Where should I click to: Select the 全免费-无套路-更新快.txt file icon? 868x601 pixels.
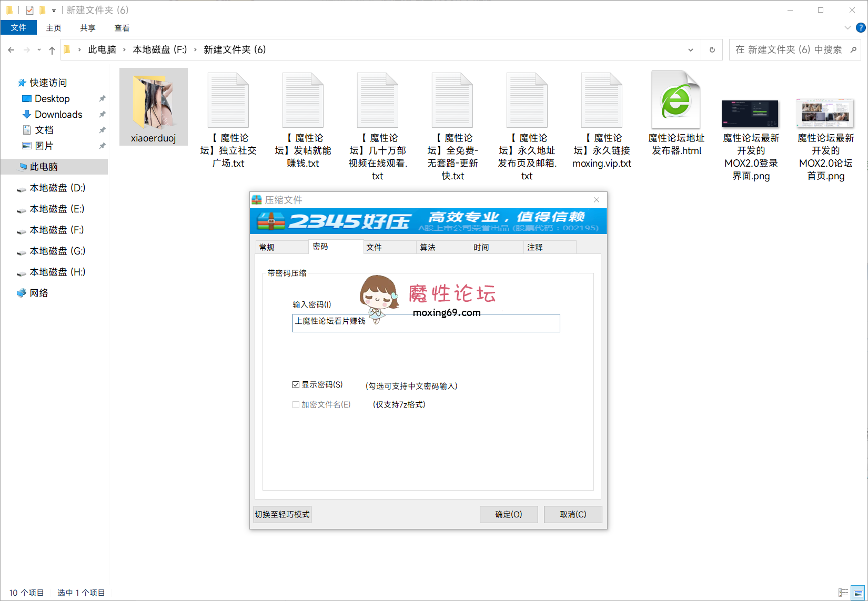point(452,100)
